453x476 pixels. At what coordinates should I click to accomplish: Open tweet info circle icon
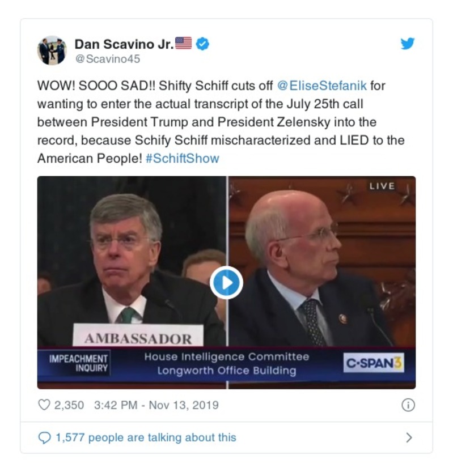(x=408, y=405)
